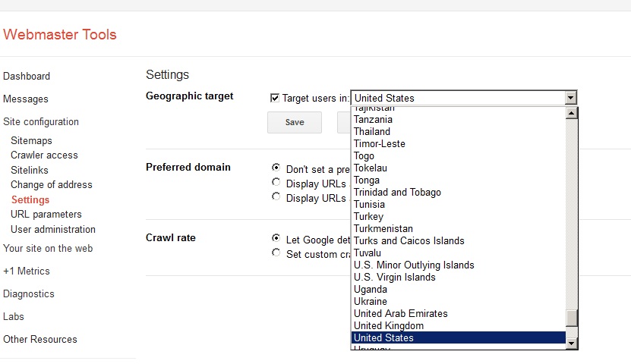Go to Dashboard in the sidebar
This screenshot has height=364, width=631.
(27, 76)
